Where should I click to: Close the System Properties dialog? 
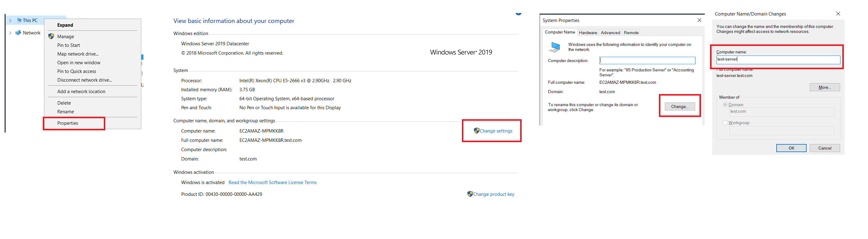point(699,20)
